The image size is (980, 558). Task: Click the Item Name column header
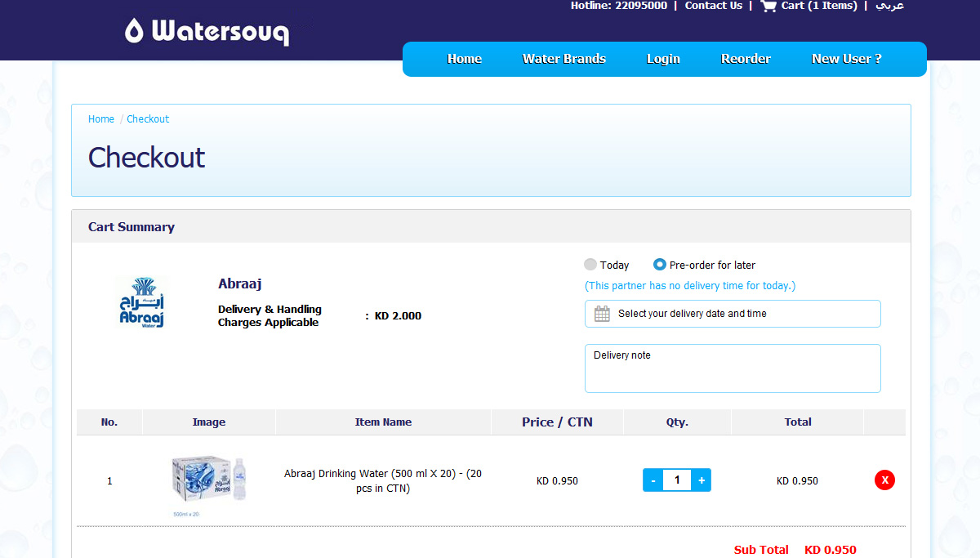(383, 422)
